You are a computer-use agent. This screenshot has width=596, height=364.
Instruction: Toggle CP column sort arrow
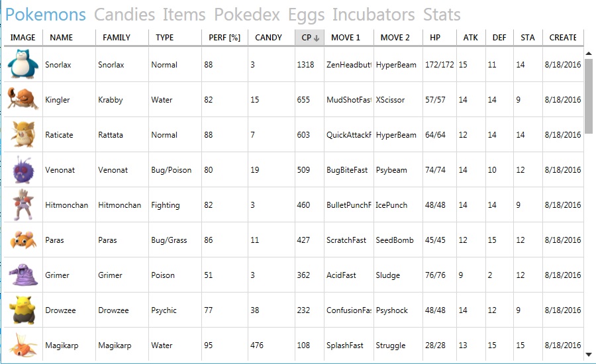point(317,38)
